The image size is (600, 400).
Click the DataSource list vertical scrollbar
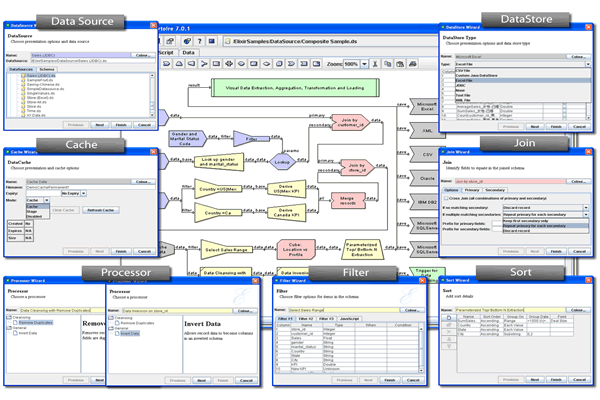152,95
